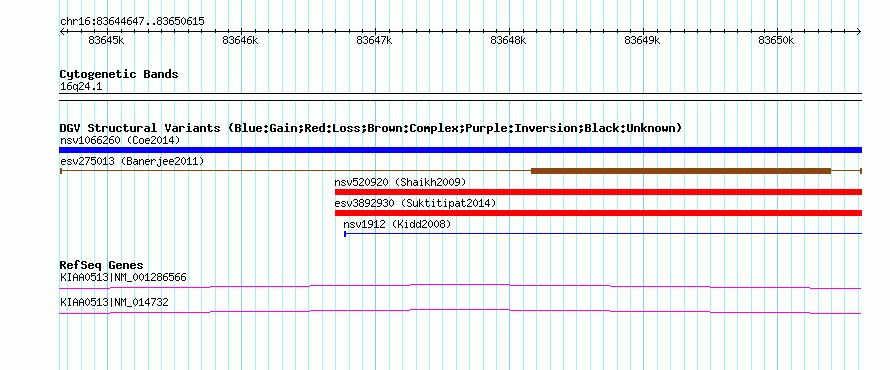Image resolution: width=890 pixels, height=370 pixels.
Task: Click the 83646k ruler tick label
Action: coord(240,40)
